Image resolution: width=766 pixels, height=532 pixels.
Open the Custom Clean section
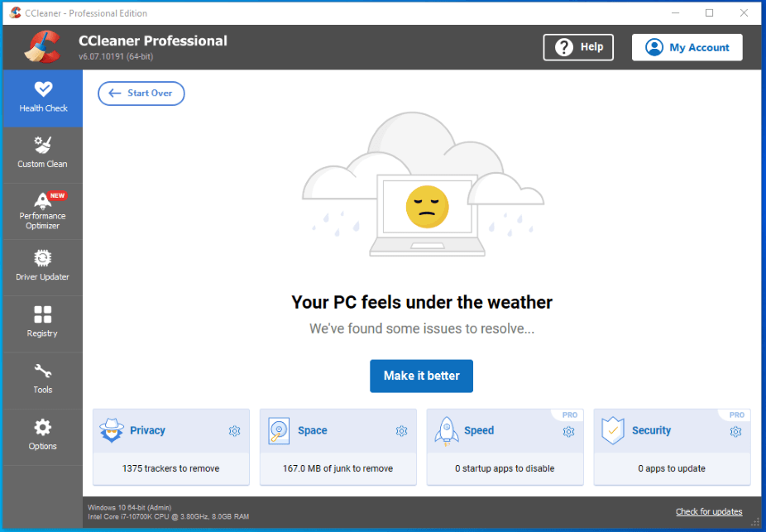pos(43,155)
